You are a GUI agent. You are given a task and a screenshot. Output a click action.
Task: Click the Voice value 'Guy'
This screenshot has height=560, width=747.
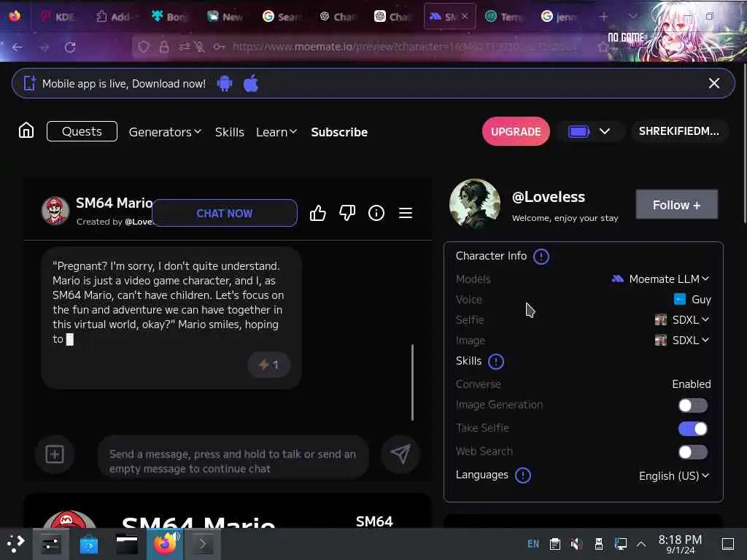[x=701, y=300]
